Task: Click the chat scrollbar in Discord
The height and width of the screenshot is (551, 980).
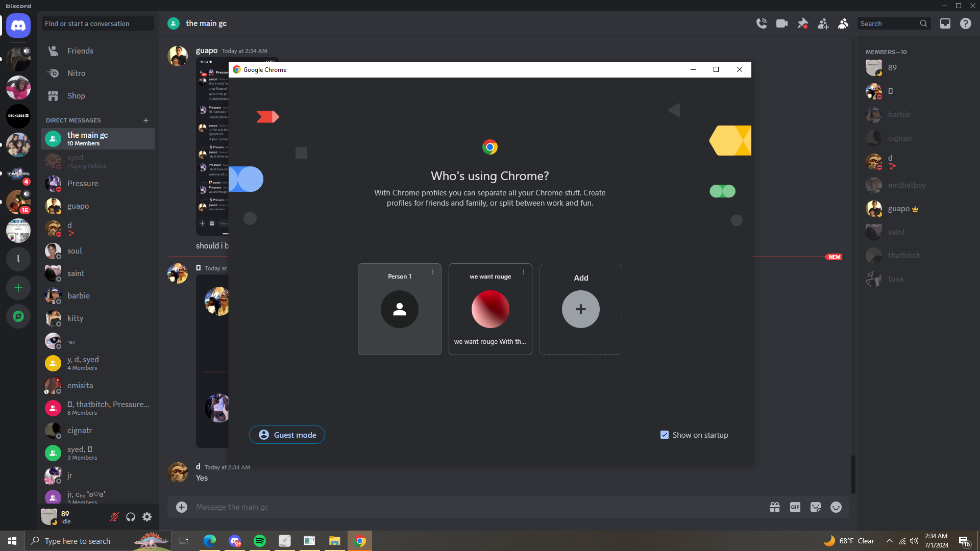Action: (x=853, y=474)
